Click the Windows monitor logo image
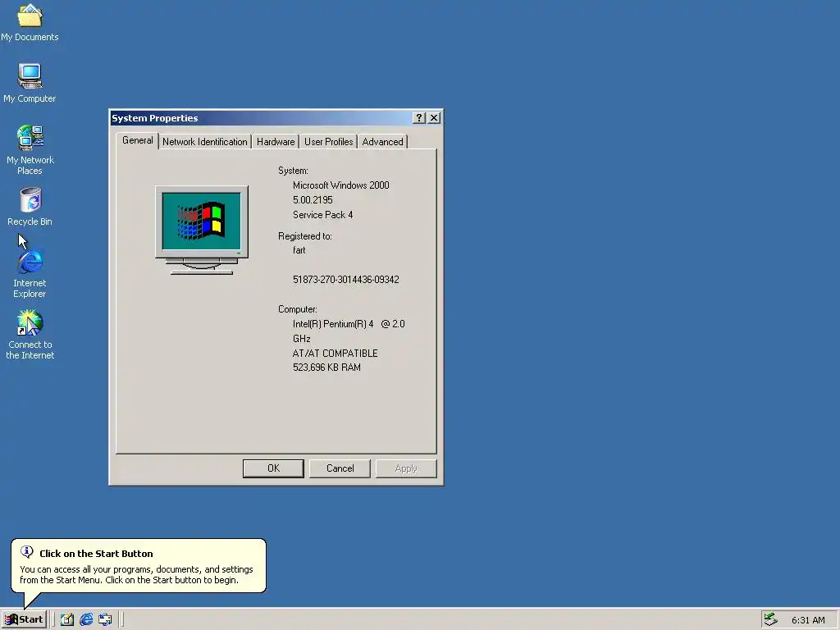840x630 pixels. point(202,231)
